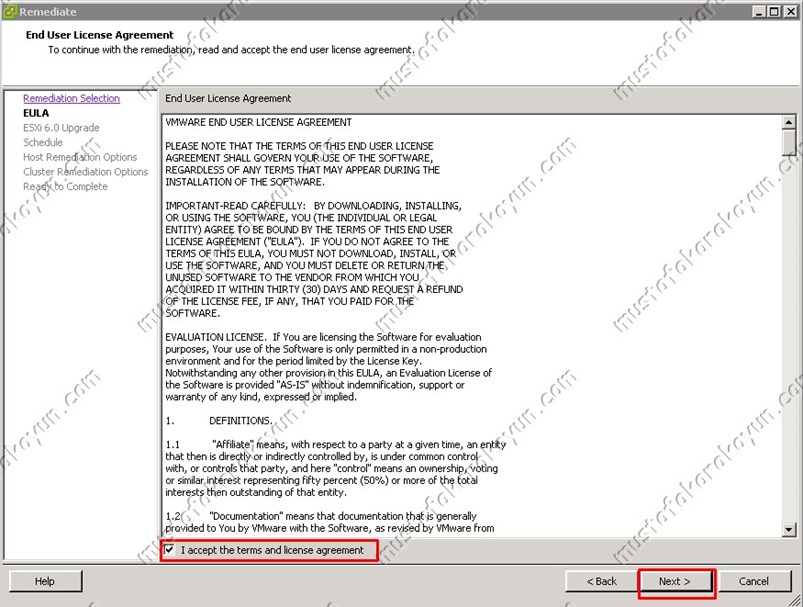Screen dimensions: 803x607
Task: Click the '1. DEFINITIONS.' line
Action: coord(219,421)
